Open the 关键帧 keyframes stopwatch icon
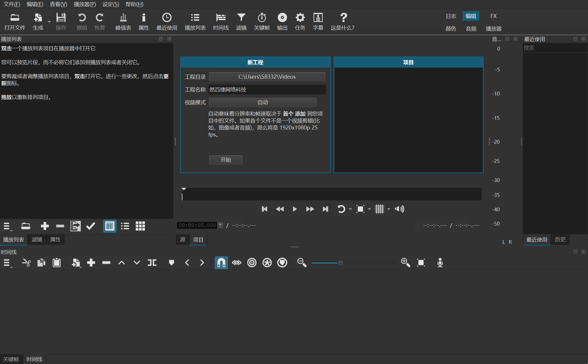 click(x=262, y=22)
